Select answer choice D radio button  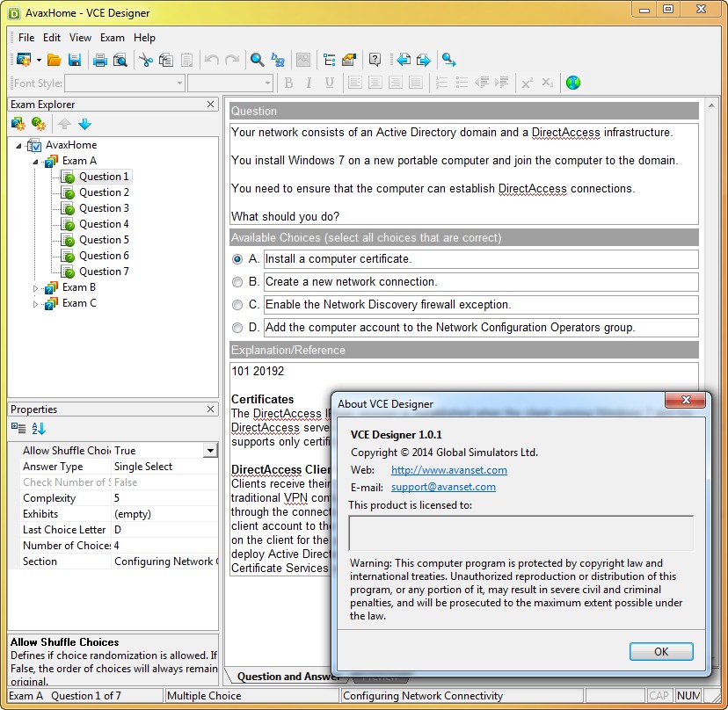coord(237,328)
